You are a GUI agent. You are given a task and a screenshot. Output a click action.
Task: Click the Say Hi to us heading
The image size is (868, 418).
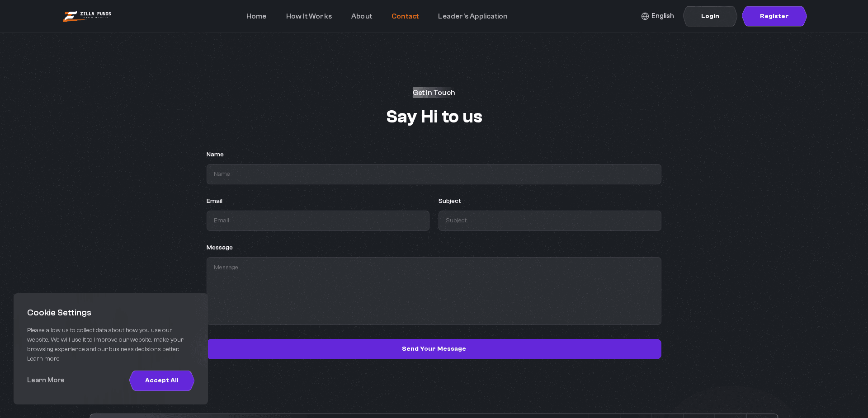pos(434,117)
